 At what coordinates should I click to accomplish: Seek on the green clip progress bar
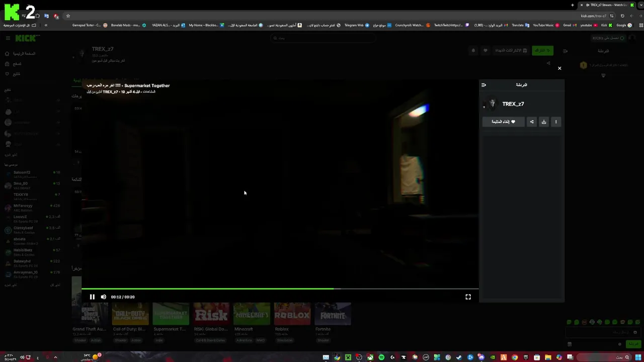[280, 289]
